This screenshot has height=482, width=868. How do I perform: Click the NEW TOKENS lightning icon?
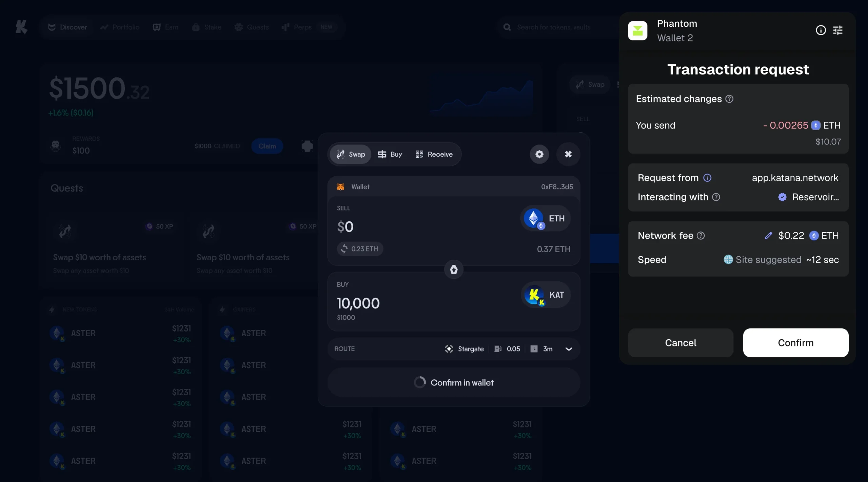click(x=52, y=310)
